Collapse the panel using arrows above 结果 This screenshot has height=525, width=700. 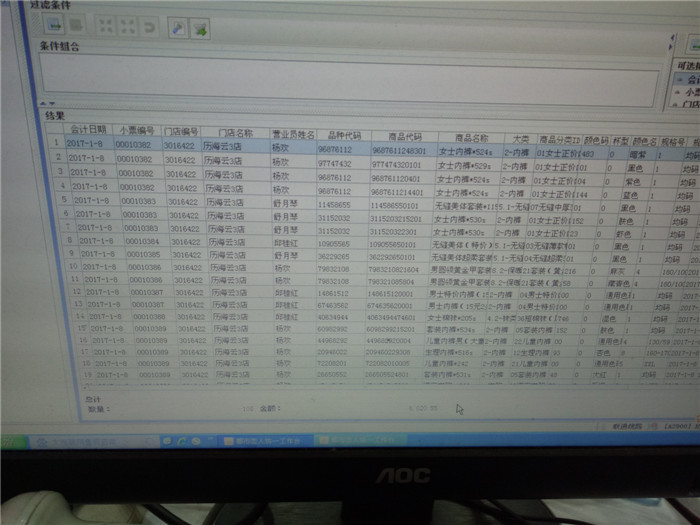[x=47, y=103]
